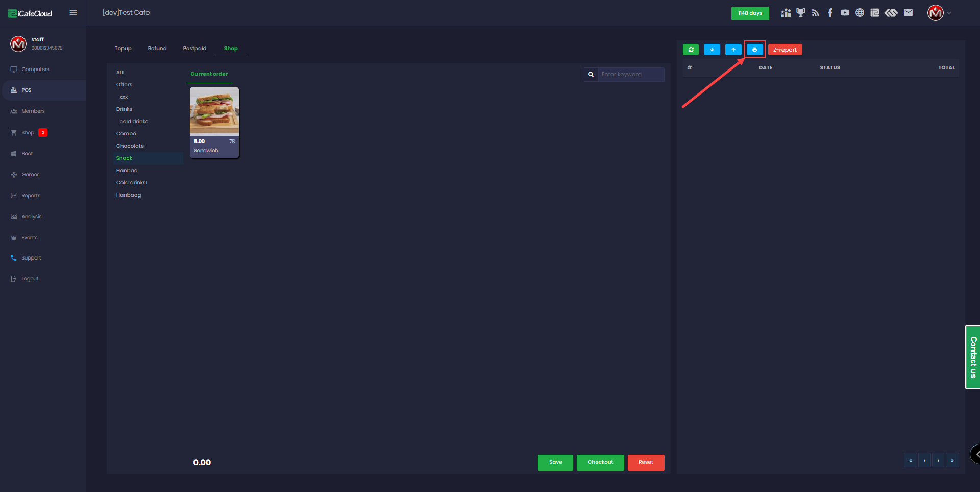Click the blue down-arrow button
The image size is (980, 492).
coord(712,50)
